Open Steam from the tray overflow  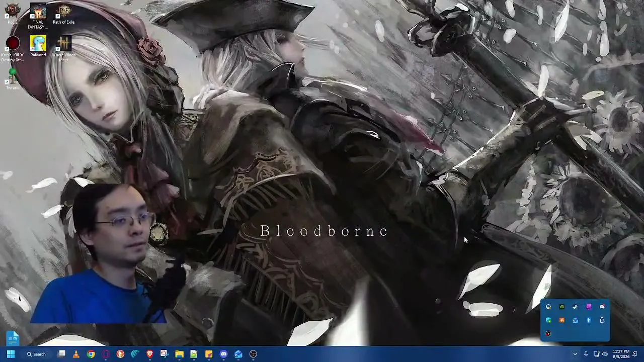click(x=575, y=307)
